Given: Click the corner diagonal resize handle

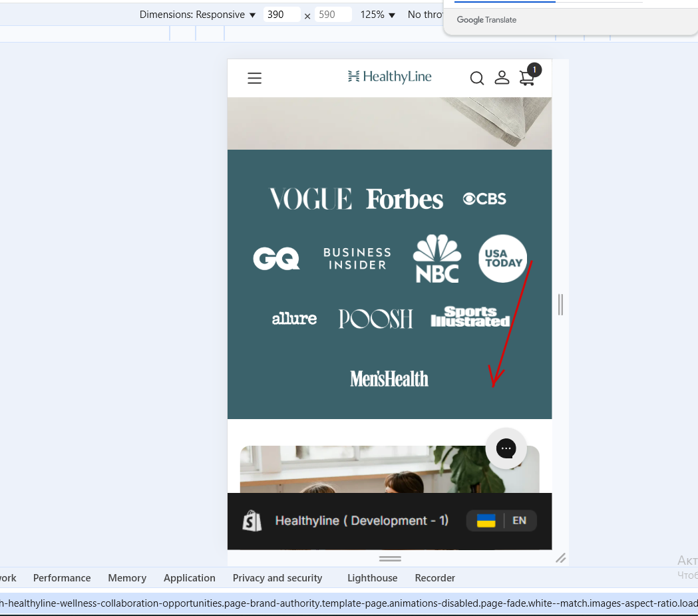Looking at the screenshot, I should point(560,558).
